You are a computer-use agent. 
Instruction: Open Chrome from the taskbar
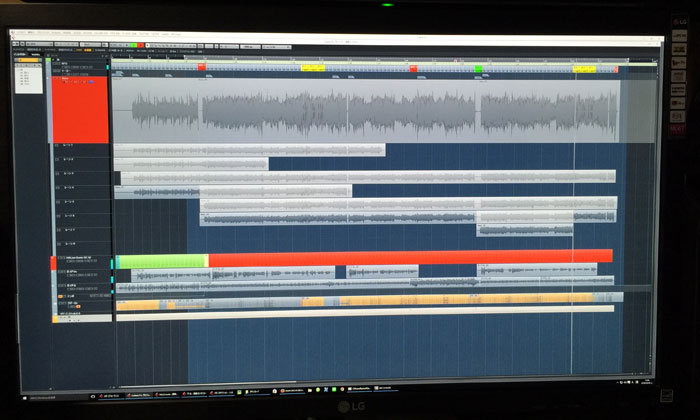click(x=342, y=389)
